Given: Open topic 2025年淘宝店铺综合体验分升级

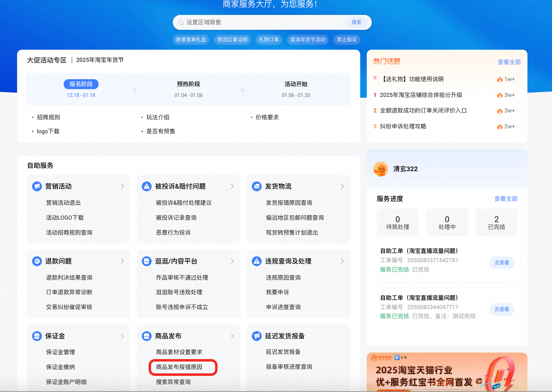Looking at the screenshot, I should [x=421, y=95].
